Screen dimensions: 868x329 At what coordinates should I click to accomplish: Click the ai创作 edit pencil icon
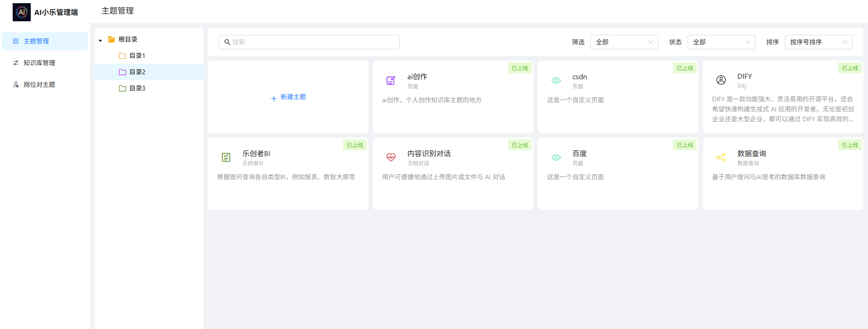(391, 81)
